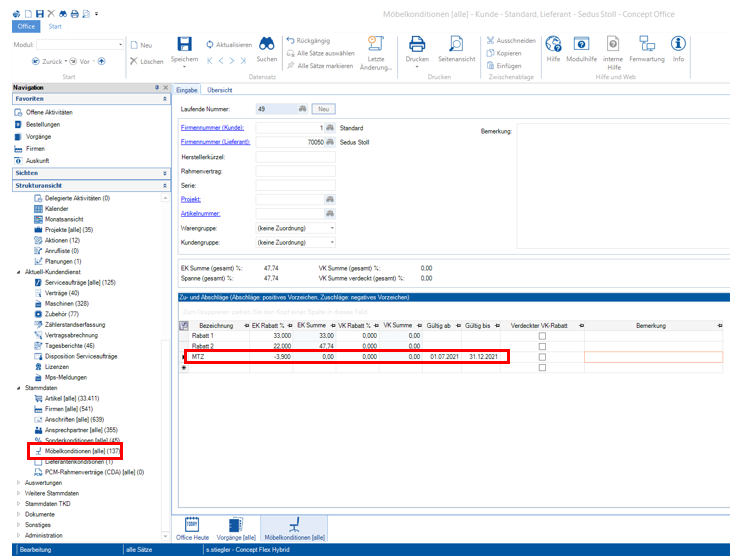Open the Modulhilfe icon

pyautogui.click(x=580, y=45)
